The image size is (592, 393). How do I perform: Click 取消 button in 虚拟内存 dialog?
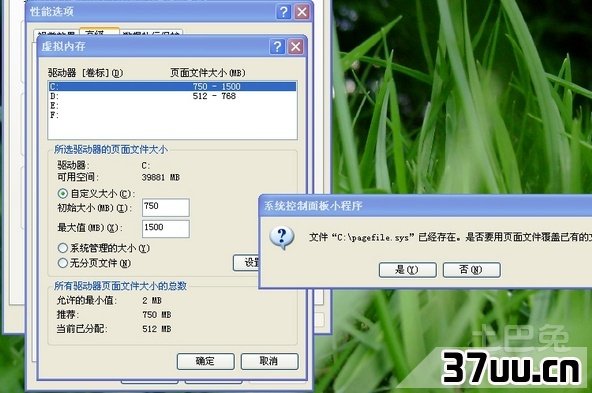point(270,361)
